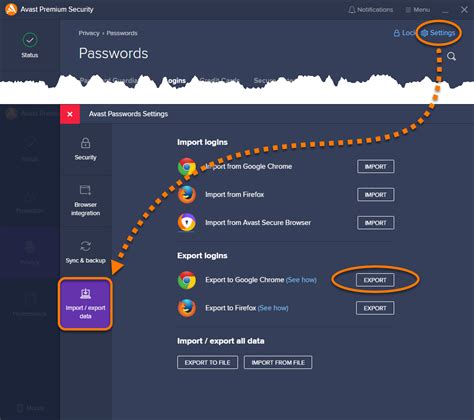Click Avast Secure Browser icon

[x=187, y=223]
